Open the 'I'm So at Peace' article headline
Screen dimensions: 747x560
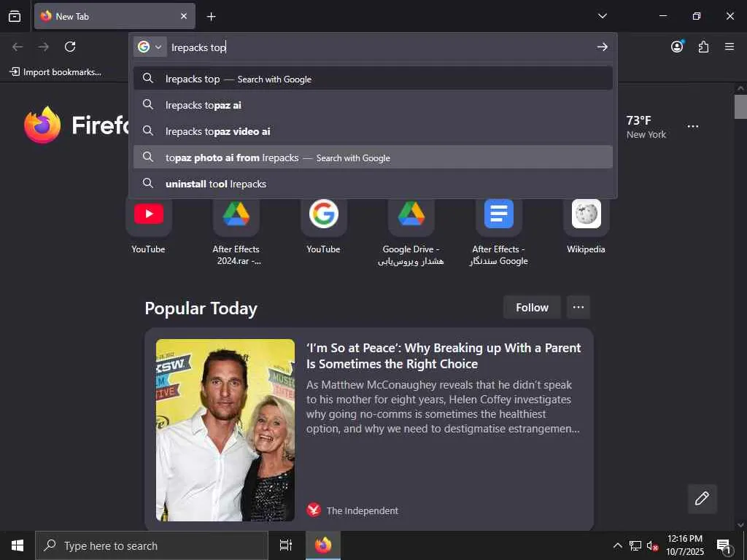(443, 356)
